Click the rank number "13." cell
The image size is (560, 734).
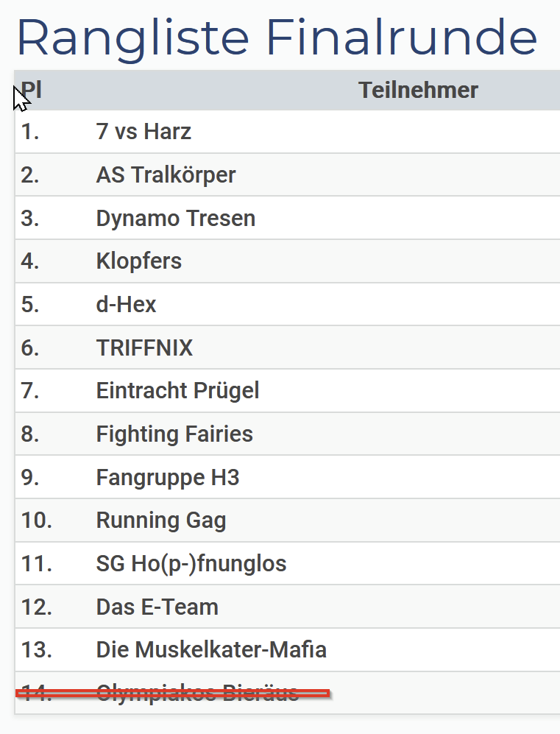tap(36, 650)
